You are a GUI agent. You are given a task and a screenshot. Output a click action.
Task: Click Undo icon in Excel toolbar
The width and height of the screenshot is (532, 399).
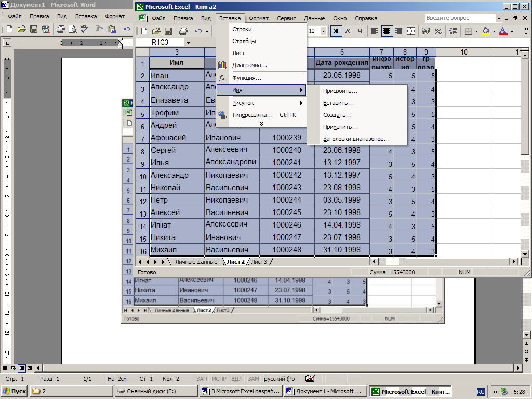[198, 31]
